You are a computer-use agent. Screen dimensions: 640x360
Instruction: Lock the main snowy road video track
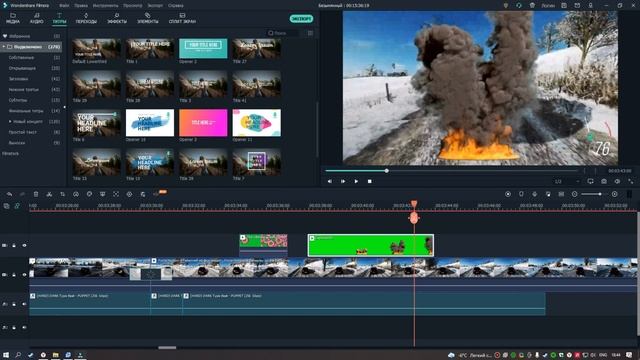tap(14, 275)
